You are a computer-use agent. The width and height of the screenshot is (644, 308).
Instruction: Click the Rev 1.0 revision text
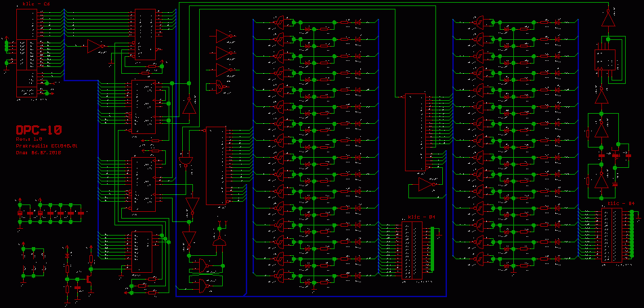[29, 139]
